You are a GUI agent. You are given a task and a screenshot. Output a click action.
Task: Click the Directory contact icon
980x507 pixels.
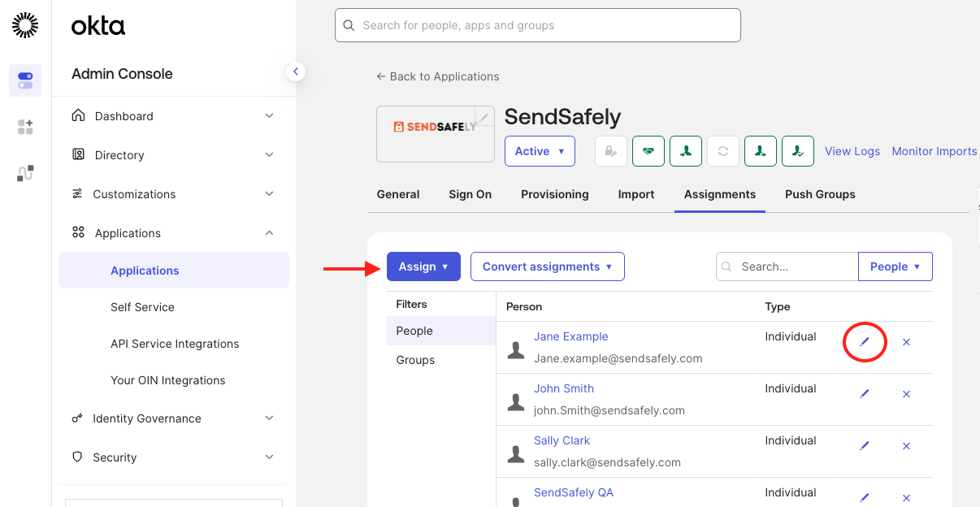click(x=78, y=154)
